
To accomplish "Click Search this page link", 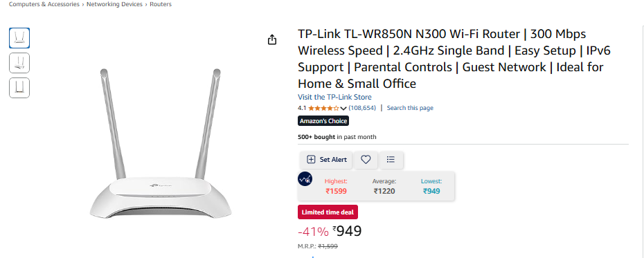I will coord(410,109).
